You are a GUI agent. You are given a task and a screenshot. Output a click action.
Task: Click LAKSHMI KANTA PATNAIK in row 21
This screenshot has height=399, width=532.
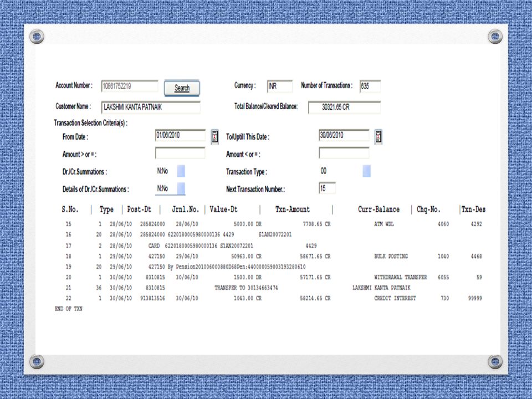pos(381,288)
